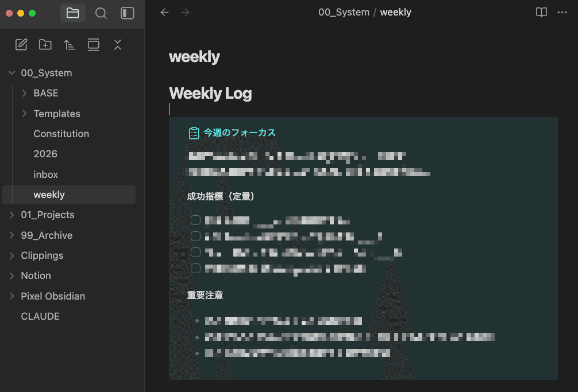The width and height of the screenshot is (578, 392).
Task: Change the file sort order
Action: 70,45
